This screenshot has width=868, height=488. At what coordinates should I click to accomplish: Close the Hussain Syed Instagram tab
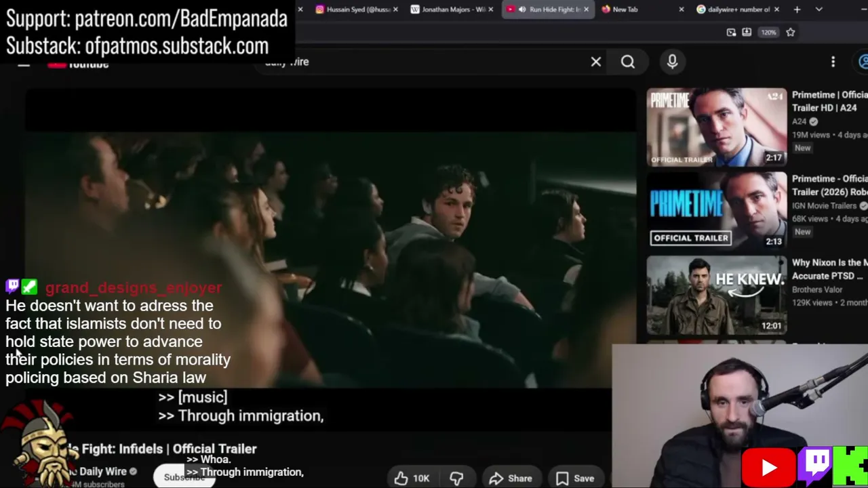click(395, 9)
